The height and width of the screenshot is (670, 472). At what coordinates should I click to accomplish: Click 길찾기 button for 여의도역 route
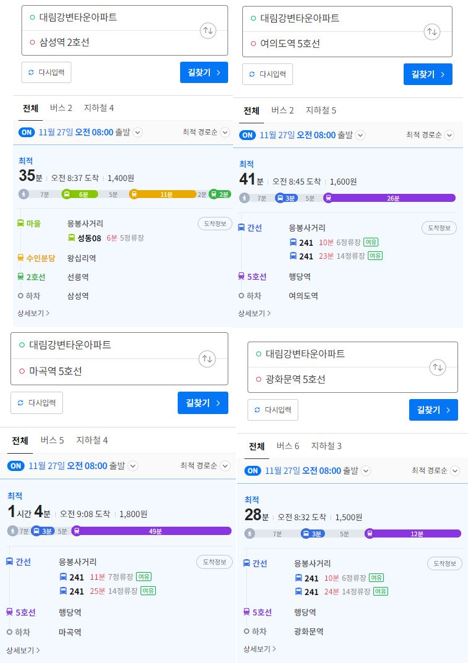click(x=428, y=74)
